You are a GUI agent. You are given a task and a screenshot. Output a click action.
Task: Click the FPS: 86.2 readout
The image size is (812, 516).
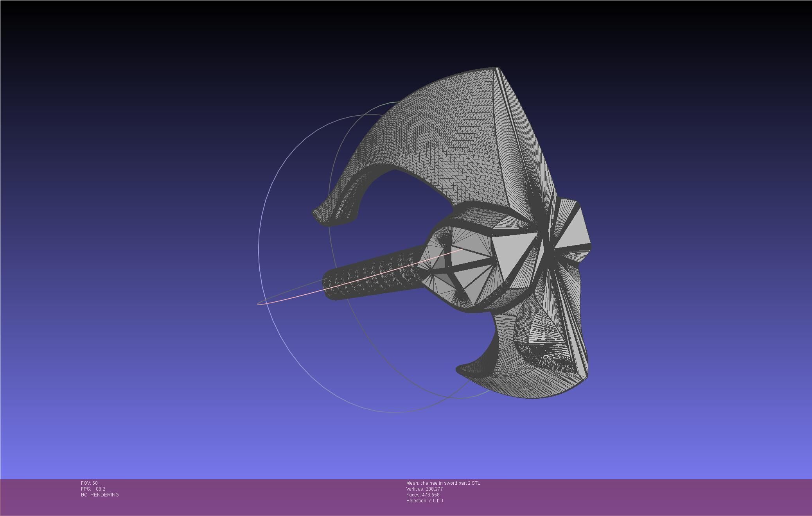click(93, 489)
